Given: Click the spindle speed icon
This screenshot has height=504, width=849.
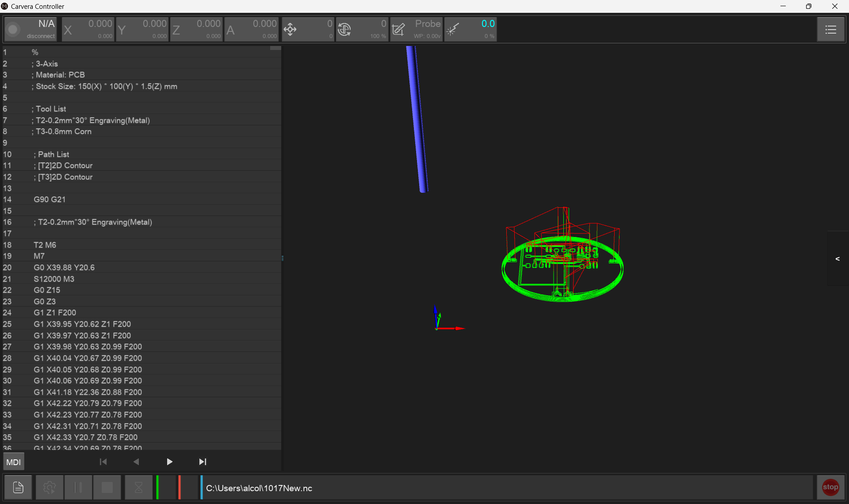Looking at the screenshot, I should click(344, 30).
